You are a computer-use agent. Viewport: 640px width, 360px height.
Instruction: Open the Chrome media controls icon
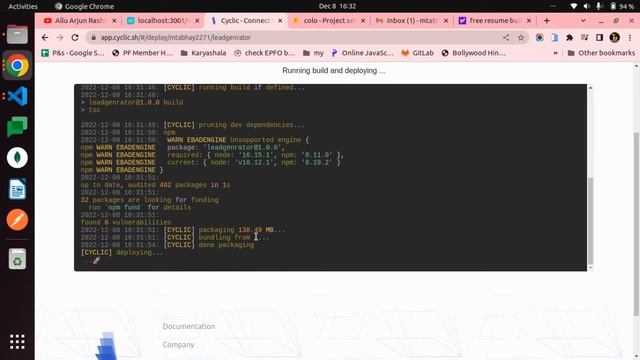pos(584,38)
